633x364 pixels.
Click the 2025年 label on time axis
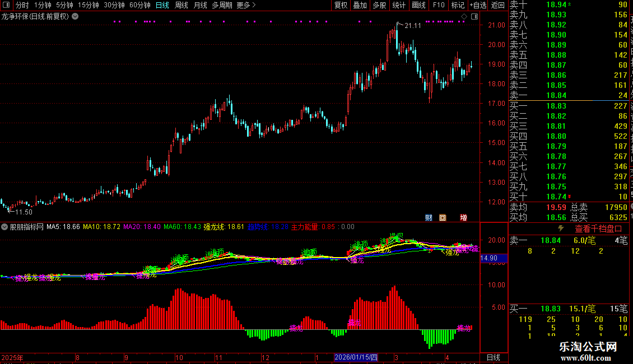click(x=12, y=357)
